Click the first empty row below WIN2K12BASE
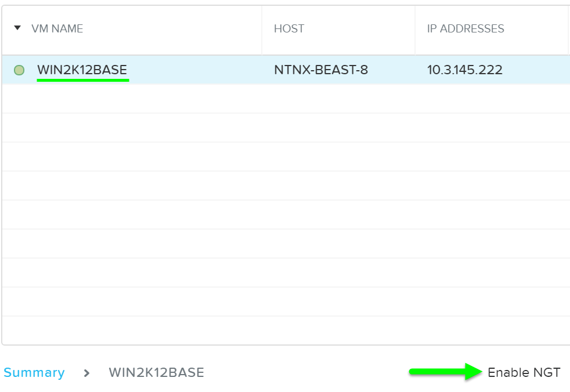The height and width of the screenshot is (392, 570). (284, 99)
